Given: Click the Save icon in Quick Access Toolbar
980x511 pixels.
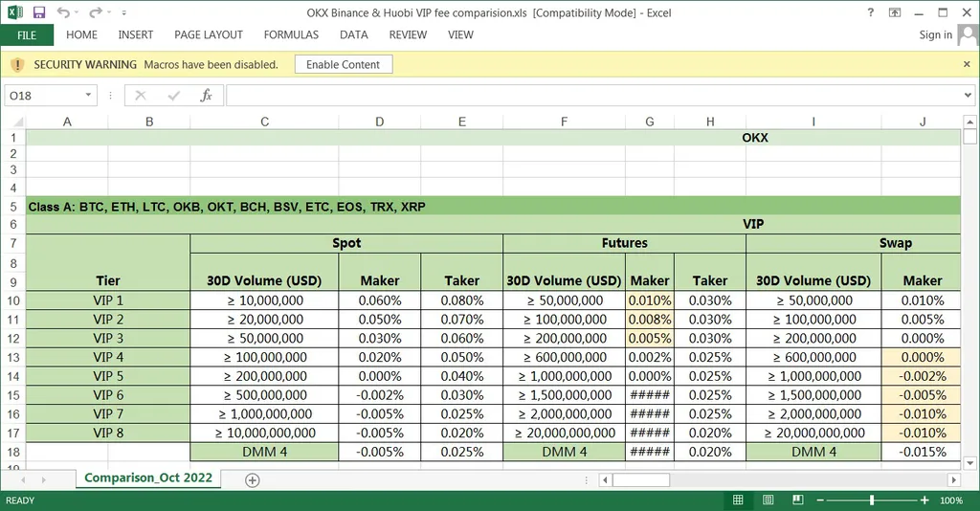Looking at the screenshot, I should click(x=38, y=12).
